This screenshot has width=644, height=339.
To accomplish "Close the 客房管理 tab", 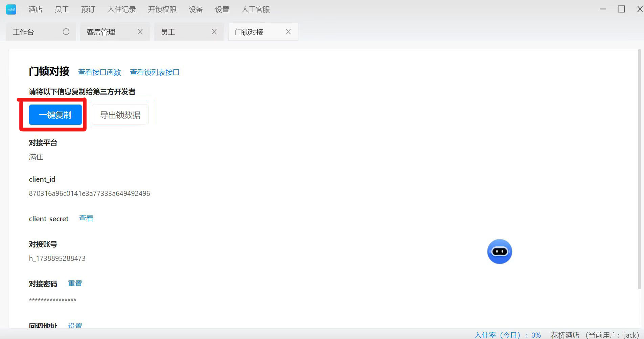I will [x=140, y=32].
